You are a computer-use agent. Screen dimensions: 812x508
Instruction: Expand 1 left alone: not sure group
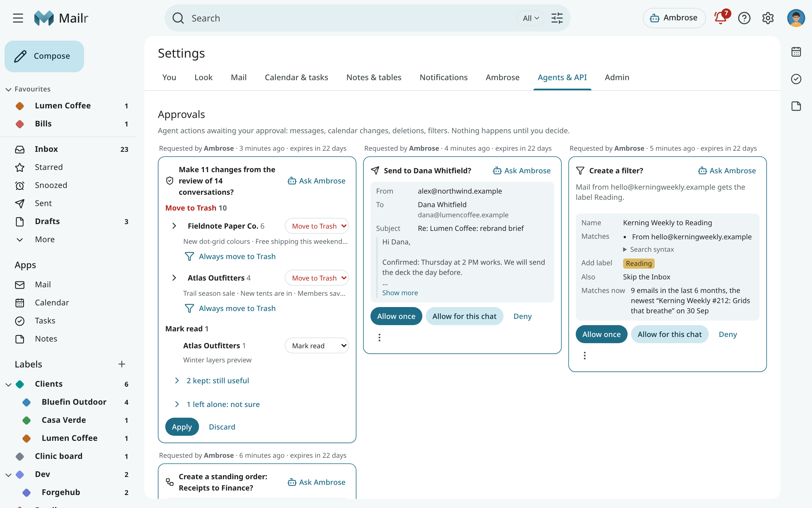[218, 404]
